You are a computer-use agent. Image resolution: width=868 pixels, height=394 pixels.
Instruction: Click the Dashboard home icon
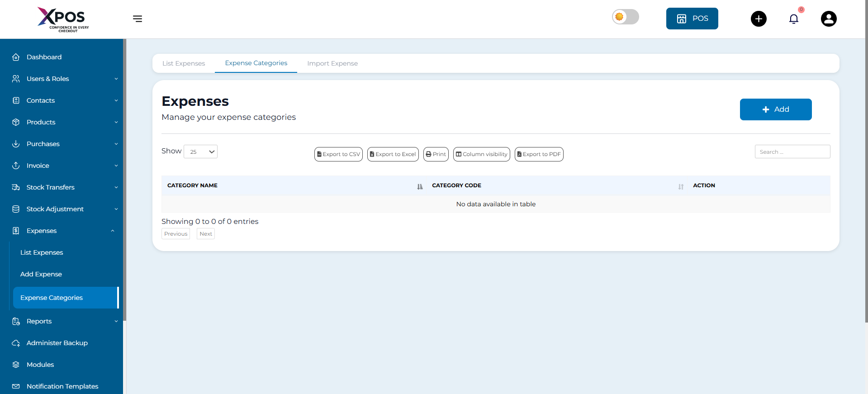(16, 57)
